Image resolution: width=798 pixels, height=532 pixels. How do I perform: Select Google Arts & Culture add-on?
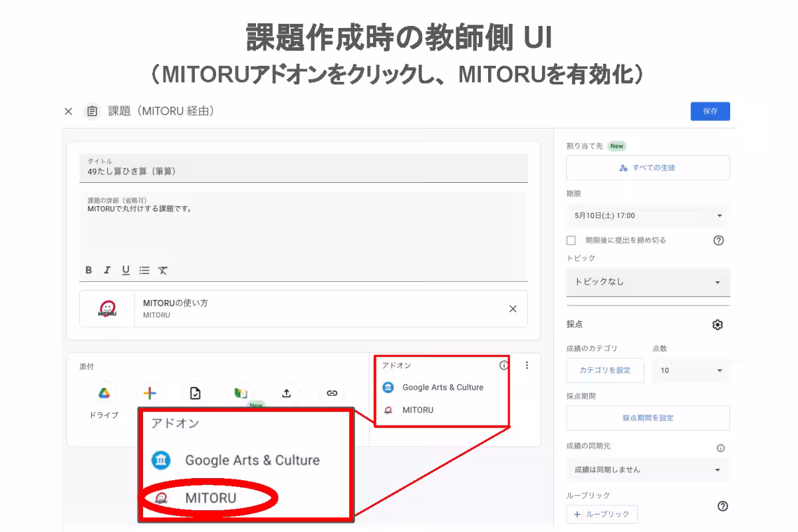[x=442, y=387]
